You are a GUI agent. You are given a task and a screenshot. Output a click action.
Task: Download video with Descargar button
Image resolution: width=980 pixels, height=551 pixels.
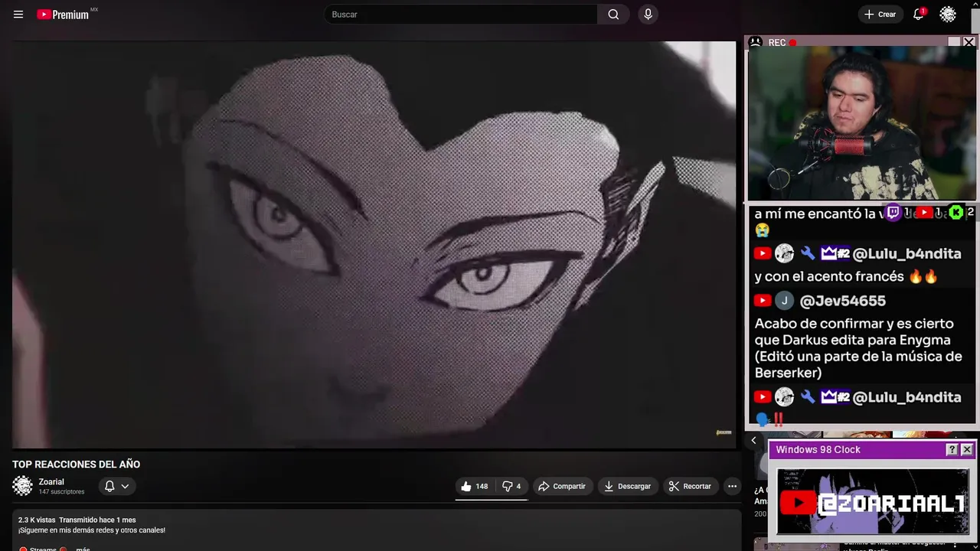(627, 486)
